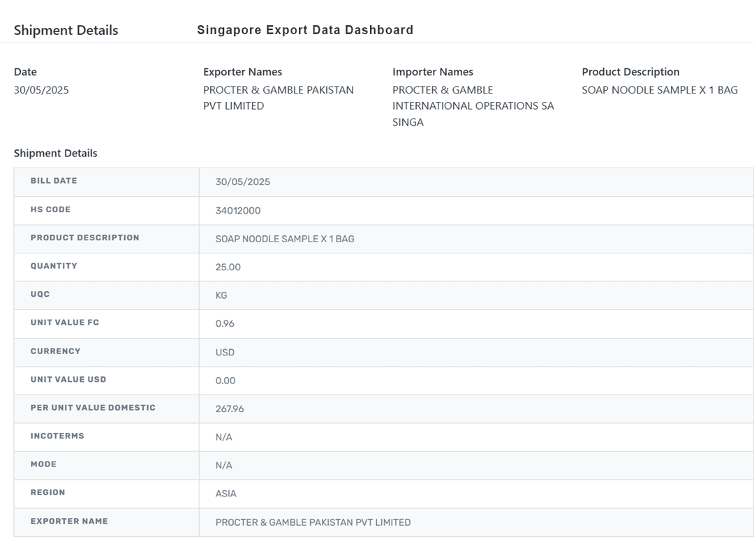Select the exporter name under Exporter Names header
The height and width of the screenshot is (560, 754).
point(278,98)
